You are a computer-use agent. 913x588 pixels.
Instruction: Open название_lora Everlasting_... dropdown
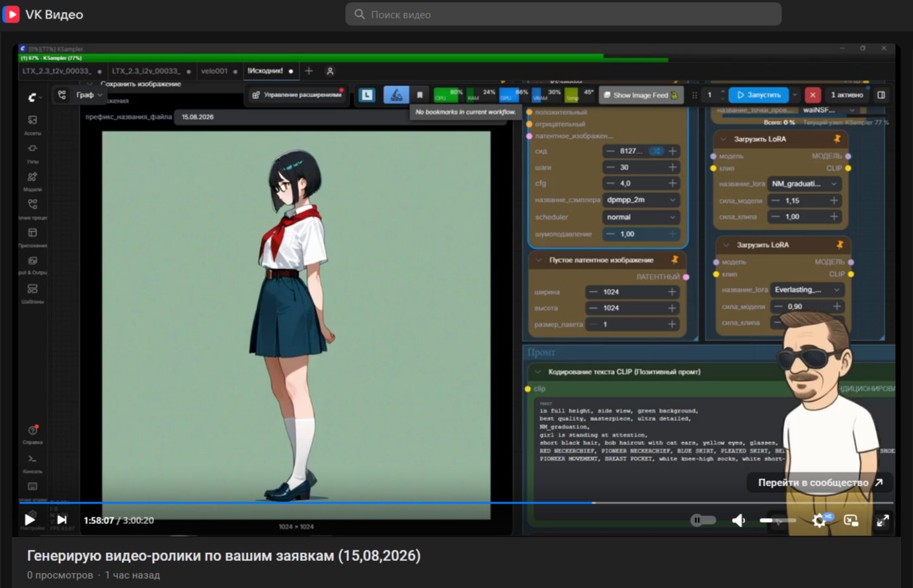(807, 289)
